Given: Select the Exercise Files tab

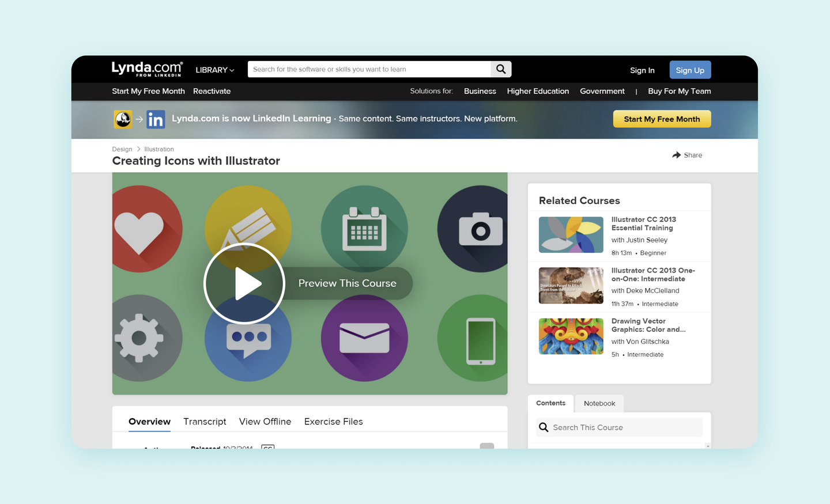Looking at the screenshot, I should [333, 422].
